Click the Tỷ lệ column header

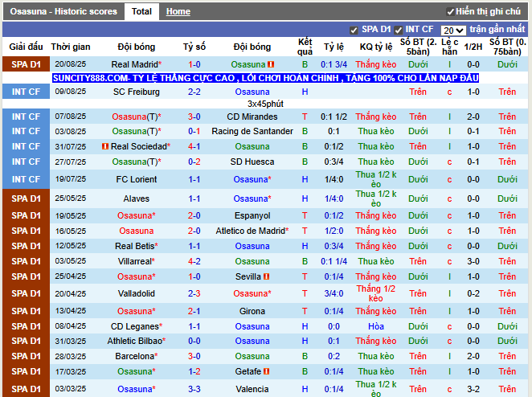point(334,47)
